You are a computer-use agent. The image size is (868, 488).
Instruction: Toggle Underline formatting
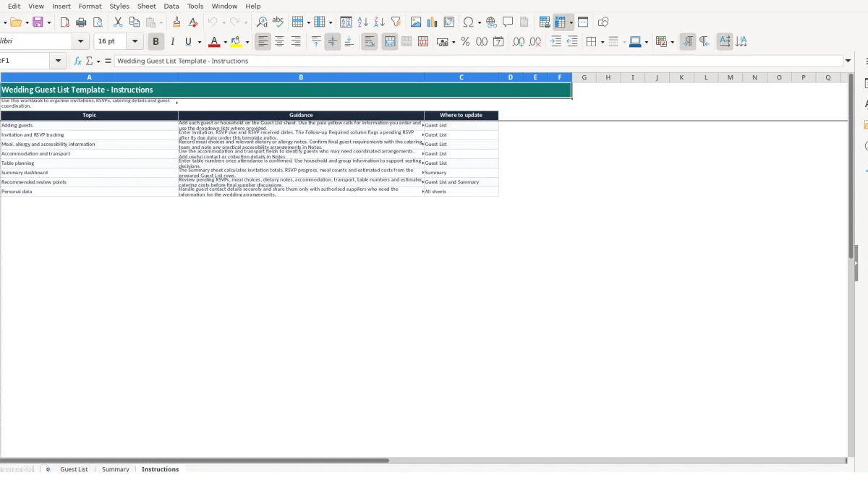(x=189, y=42)
